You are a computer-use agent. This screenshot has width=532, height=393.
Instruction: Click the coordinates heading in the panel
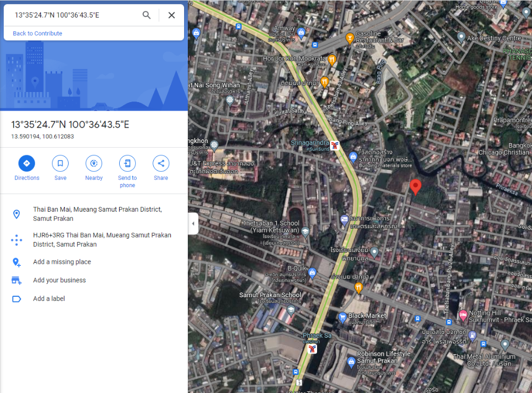[x=70, y=124]
